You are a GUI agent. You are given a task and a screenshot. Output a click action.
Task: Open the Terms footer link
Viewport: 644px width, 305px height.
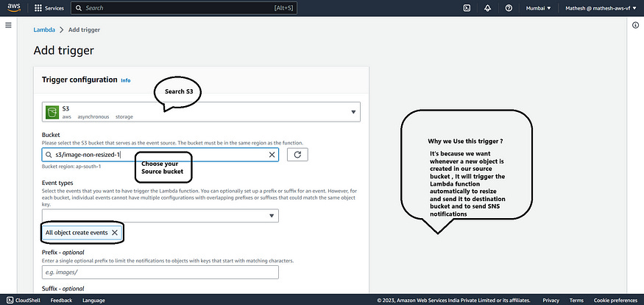tap(576, 300)
